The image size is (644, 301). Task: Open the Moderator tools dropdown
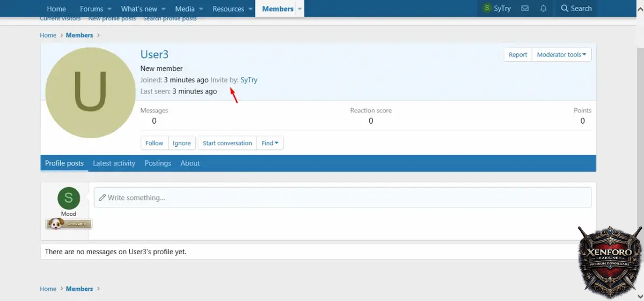(561, 54)
